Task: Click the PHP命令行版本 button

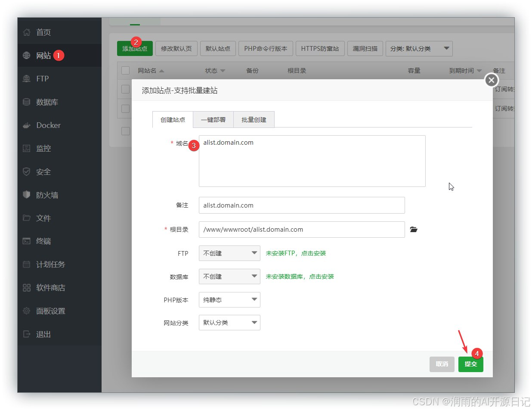Action: (x=266, y=49)
